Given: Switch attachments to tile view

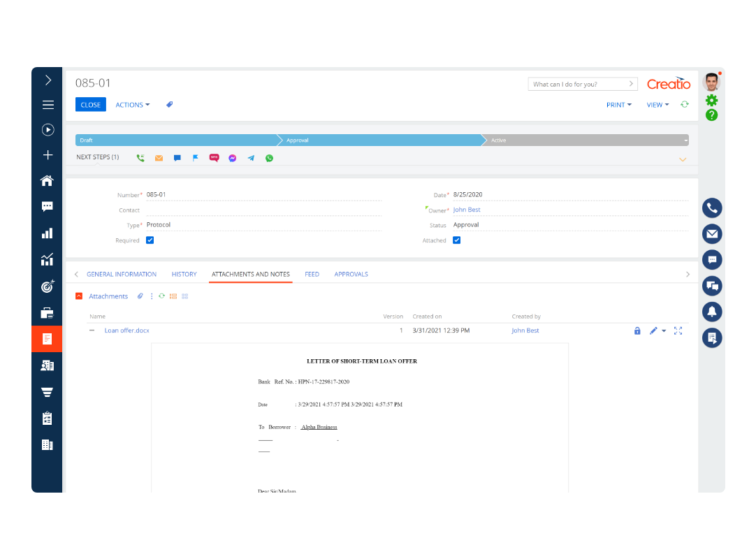Looking at the screenshot, I should pos(185,296).
